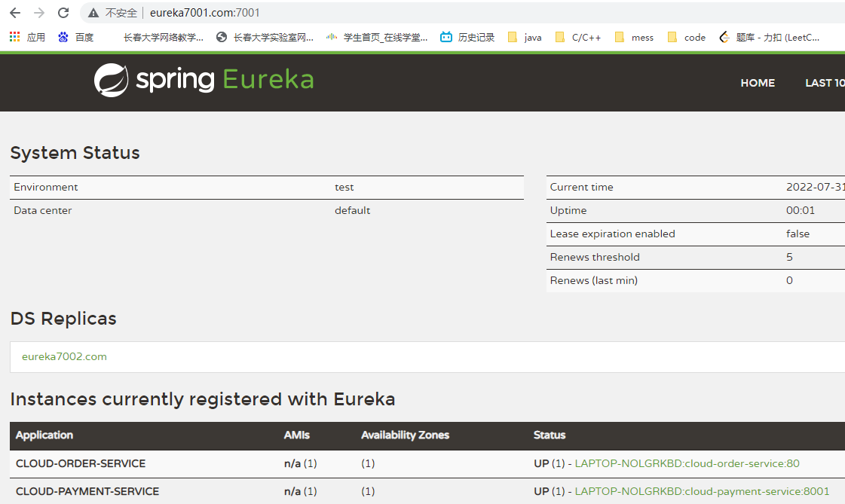
Task: Click the Lease expiration enabled value false
Action: [798, 234]
